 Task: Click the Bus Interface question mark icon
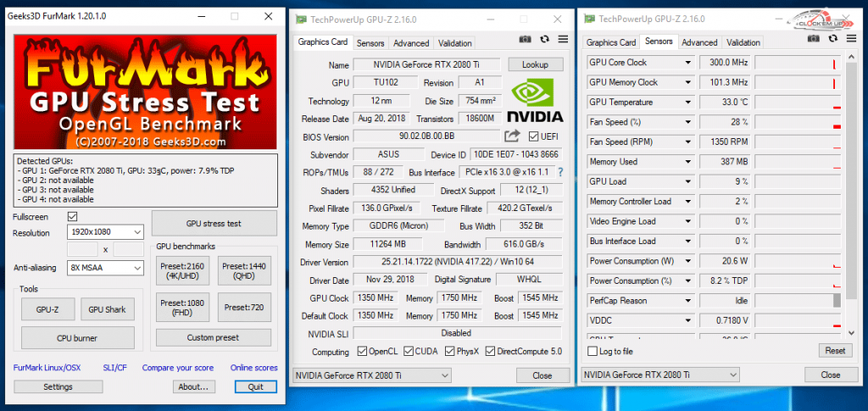[x=560, y=172]
